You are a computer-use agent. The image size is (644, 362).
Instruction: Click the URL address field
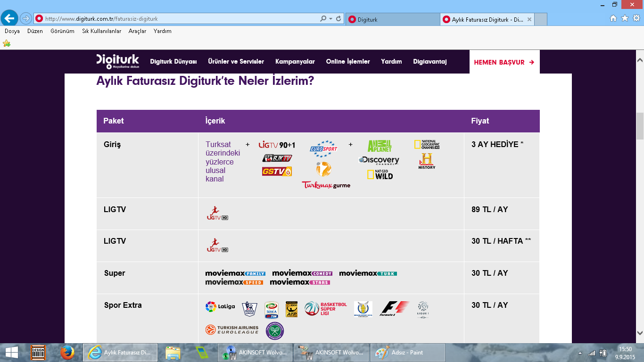click(181, 19)
